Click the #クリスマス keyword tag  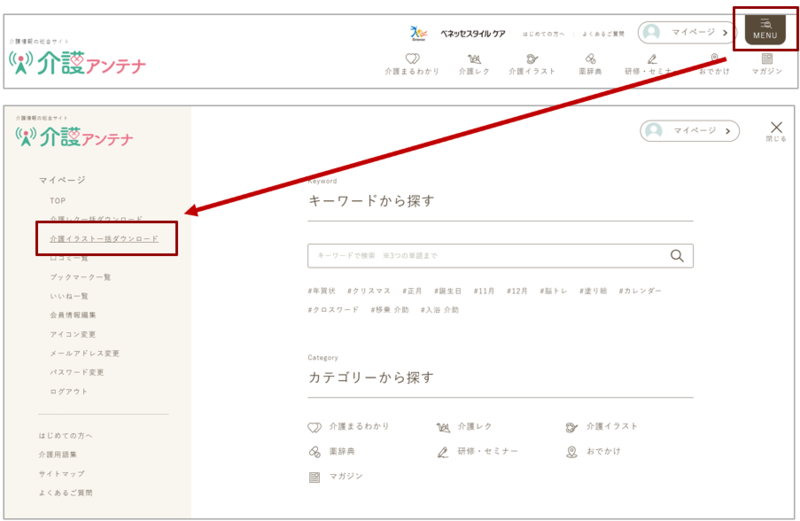pos(370,291)
